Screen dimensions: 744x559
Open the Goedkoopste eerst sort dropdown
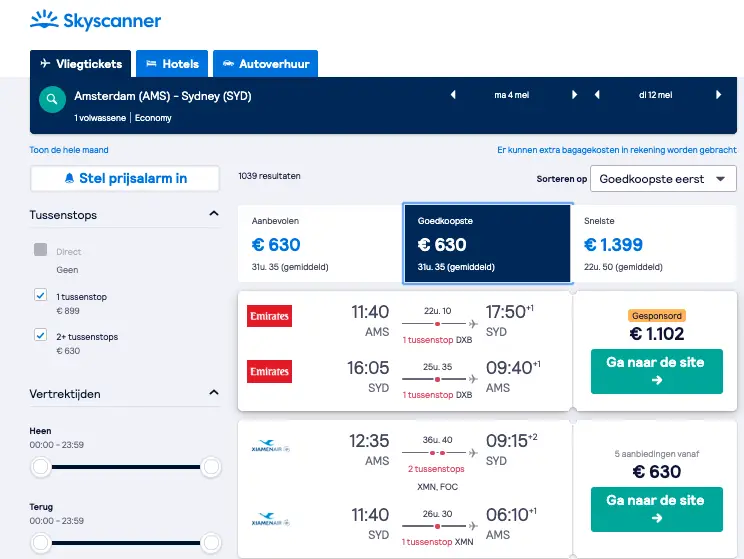pos(663,179)
